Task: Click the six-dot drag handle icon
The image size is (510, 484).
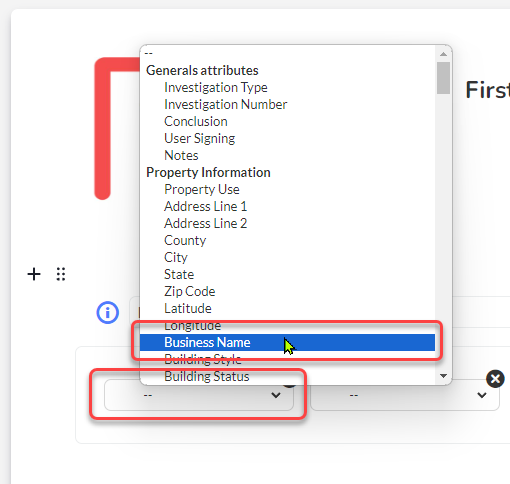Action: point(61,274)
